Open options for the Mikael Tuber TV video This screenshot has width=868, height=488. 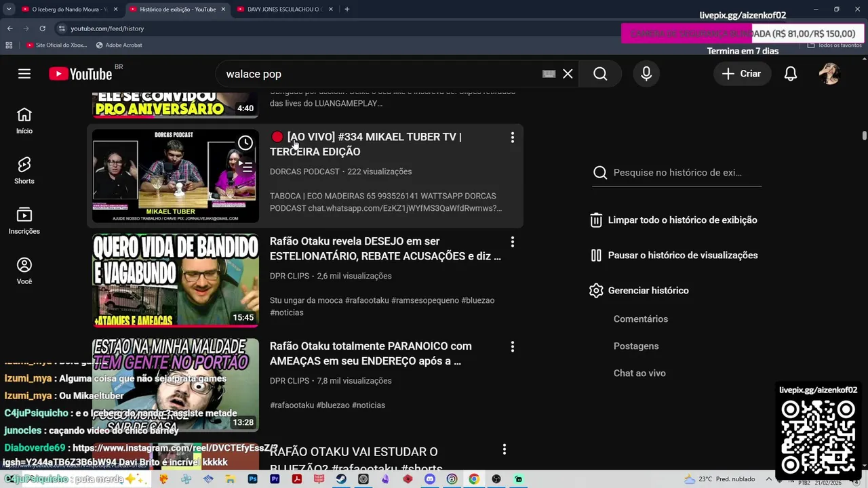click(x=512, y=138)
